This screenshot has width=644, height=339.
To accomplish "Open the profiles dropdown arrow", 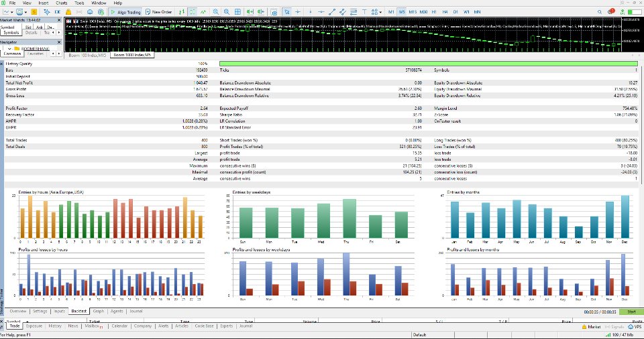I will tap(25, 12).
